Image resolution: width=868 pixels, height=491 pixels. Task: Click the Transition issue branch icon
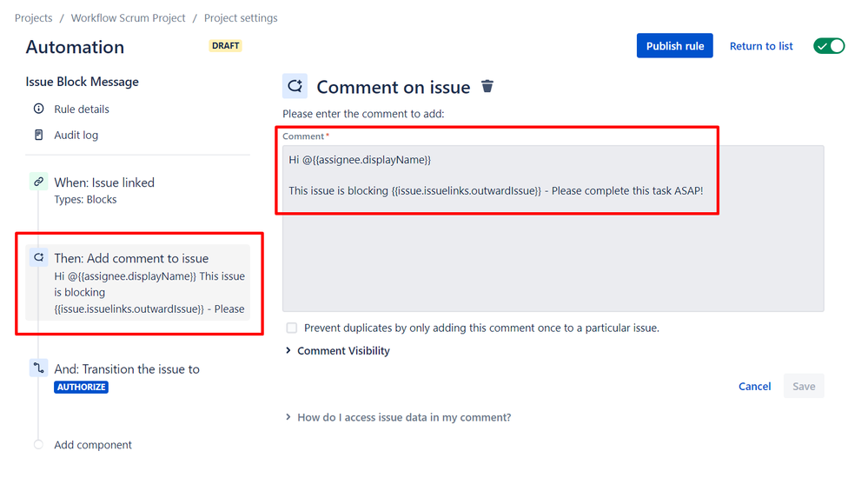[x=38, y=368]
